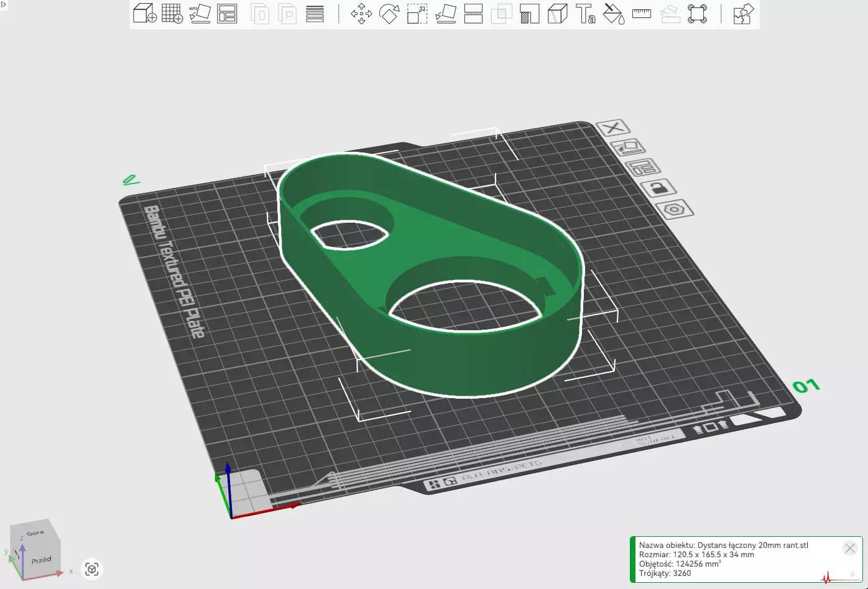
Task: Open the Text shape tool
Action: (x=585, y=14)
